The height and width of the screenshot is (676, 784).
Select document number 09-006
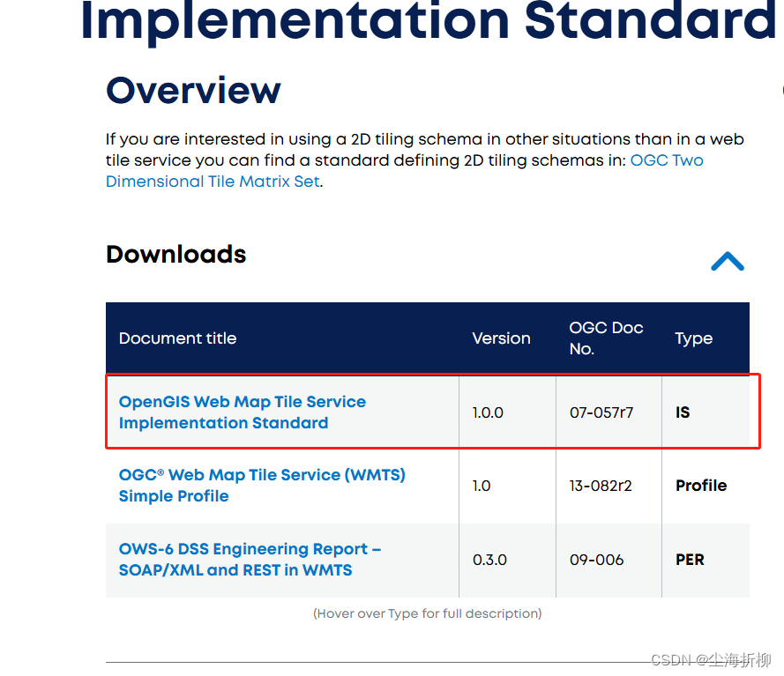click(596, 560)
